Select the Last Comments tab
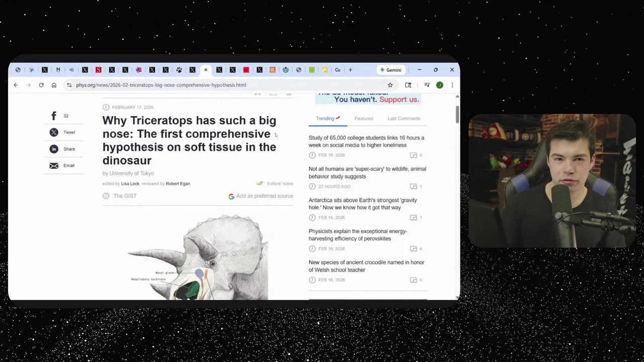This screenshot has width=644, height=362. point(404,119)
